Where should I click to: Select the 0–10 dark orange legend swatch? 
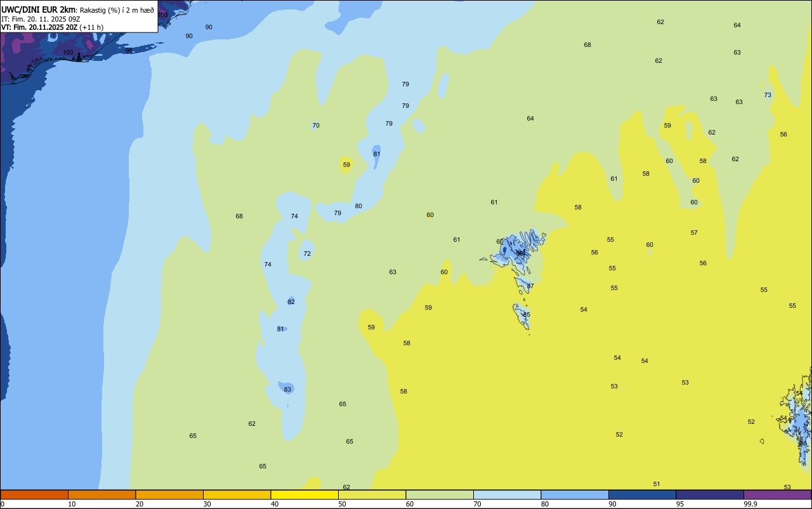[x=34, y=494]
